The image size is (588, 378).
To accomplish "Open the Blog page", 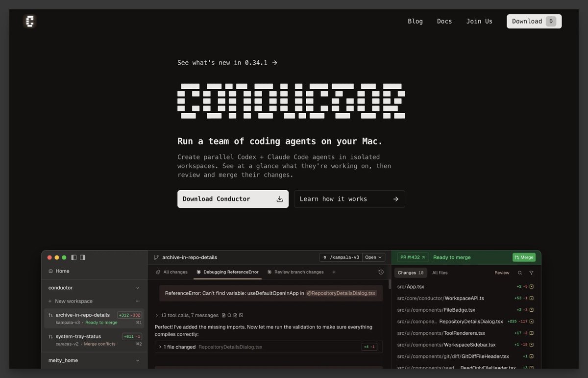I will click(415, 21).
